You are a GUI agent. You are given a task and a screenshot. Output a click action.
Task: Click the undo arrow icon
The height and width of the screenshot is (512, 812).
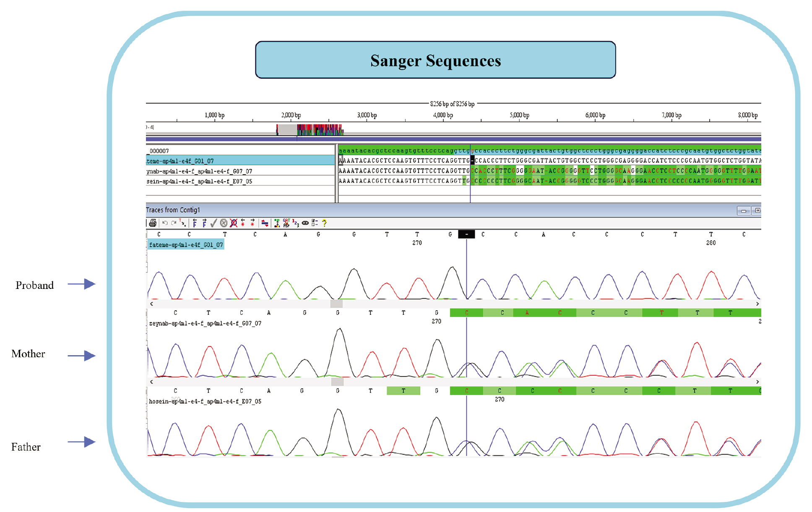tap(165, 223)
